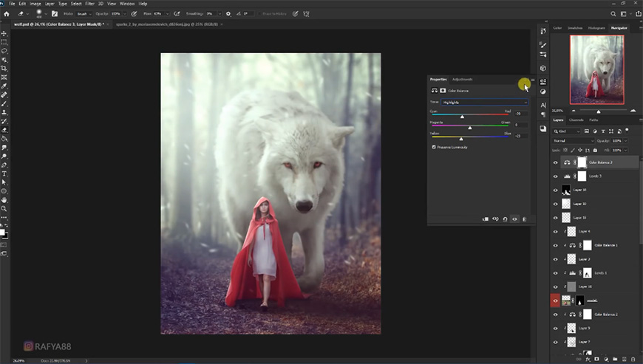Click the Cyan-Red slider handle

(x=462, y=117)
